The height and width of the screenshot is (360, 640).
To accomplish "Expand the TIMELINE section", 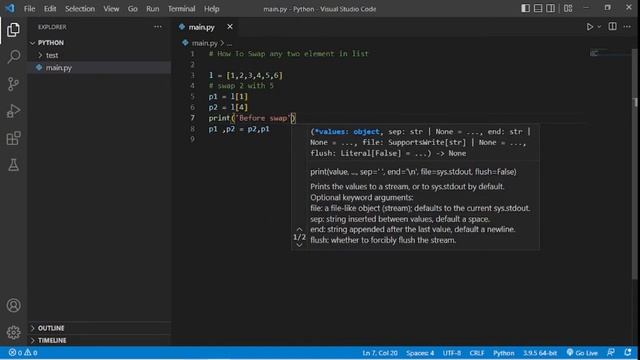I will [x=99, y=340].
